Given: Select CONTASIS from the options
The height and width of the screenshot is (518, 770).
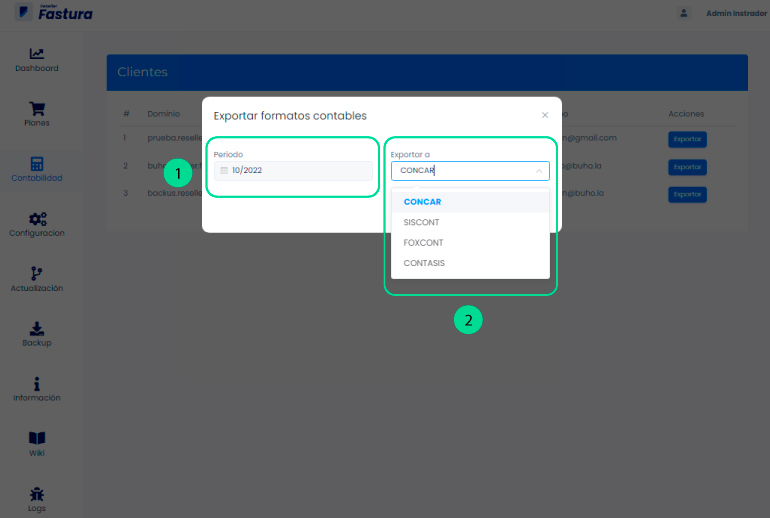Looking at the screenshot, I should click(x=424, y=263).
